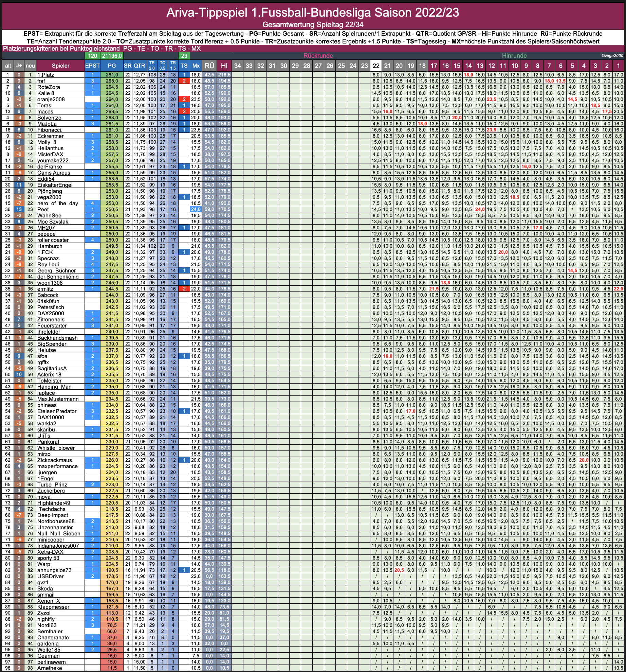Viewport: 626px width, 672px height.
Task: Click Peet's blue Mx value '24,0'
Action: pyautogui.click(x=196, y=209)
